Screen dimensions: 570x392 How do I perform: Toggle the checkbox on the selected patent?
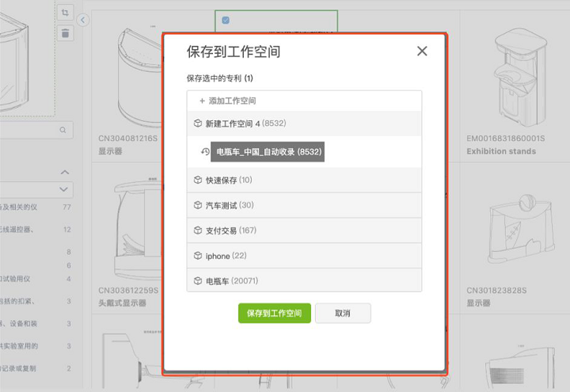(226, 19)
